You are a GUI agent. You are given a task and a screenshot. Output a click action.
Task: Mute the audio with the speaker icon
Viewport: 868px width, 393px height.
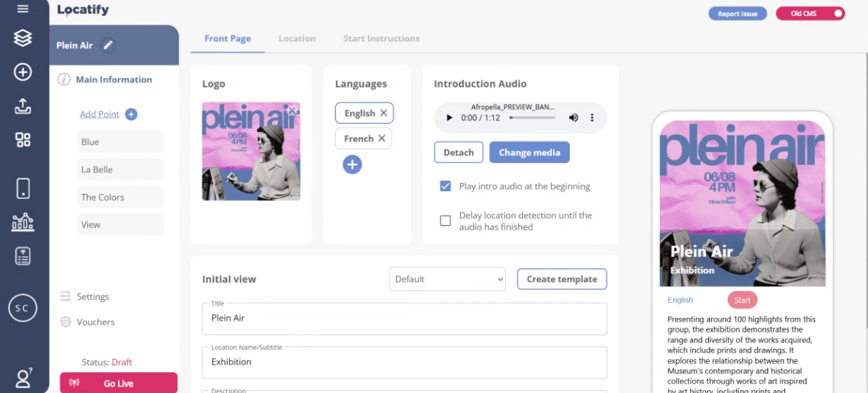(573, 118)
